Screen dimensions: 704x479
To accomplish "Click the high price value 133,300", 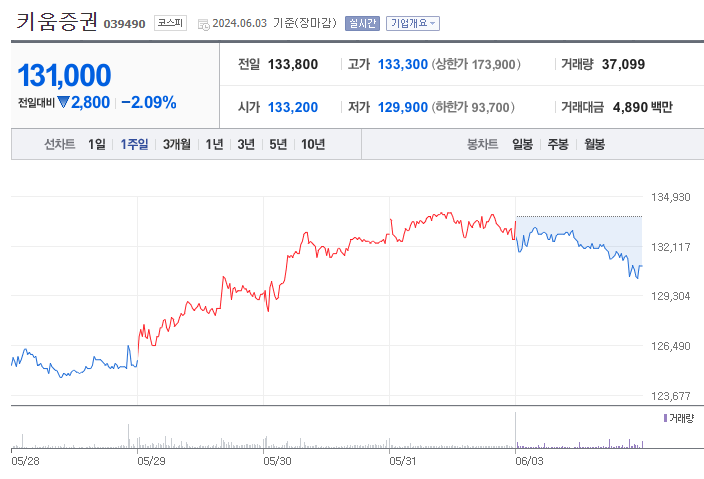I will tap(403, 64).
